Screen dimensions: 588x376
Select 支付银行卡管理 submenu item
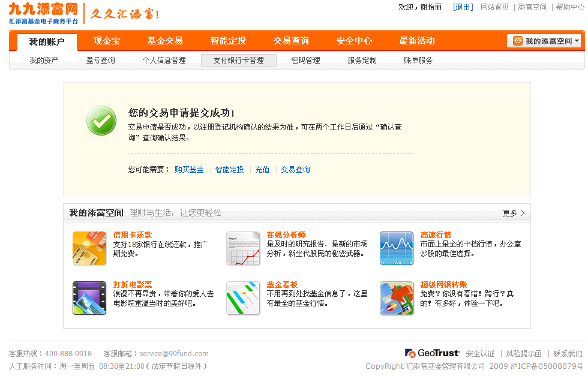238,60
